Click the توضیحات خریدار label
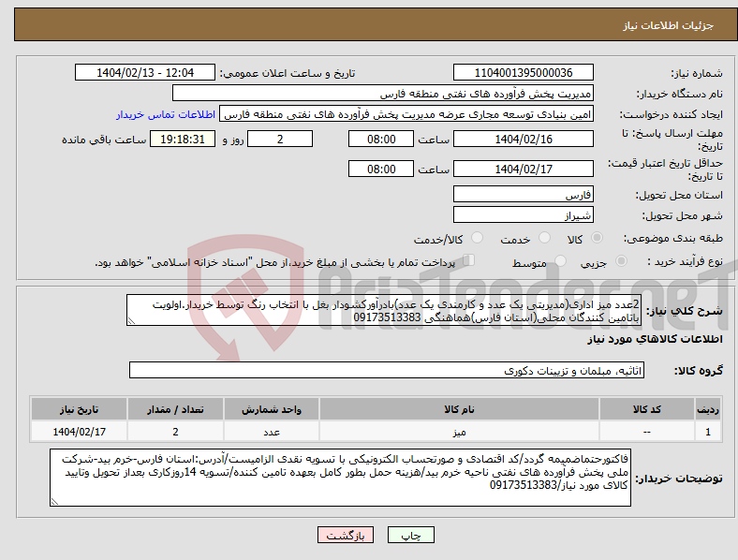The height and width of the screenshot is (560, 738). click(x=679, y=479)
